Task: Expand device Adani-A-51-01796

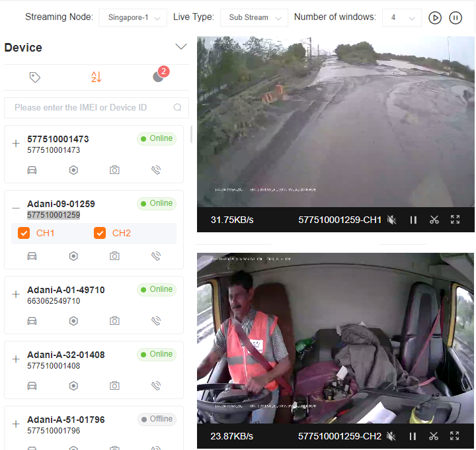Action: 16,424
